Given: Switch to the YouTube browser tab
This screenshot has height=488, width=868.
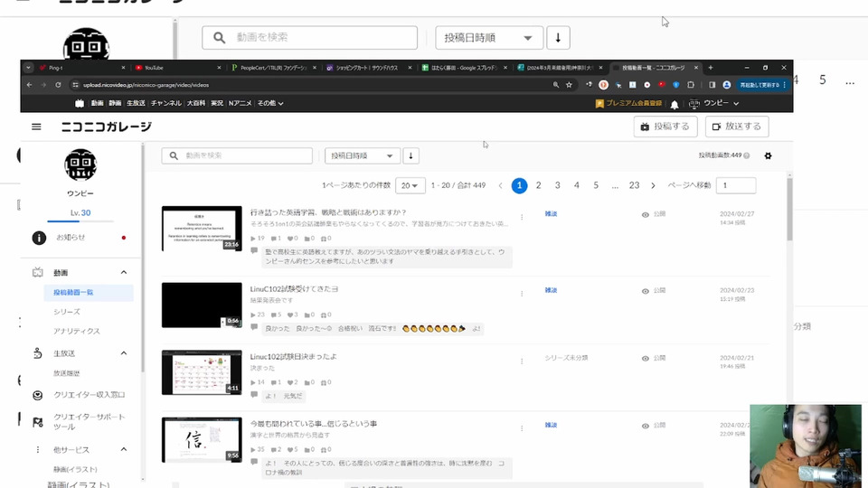Looking at the screenshot, I should point(176,68).
